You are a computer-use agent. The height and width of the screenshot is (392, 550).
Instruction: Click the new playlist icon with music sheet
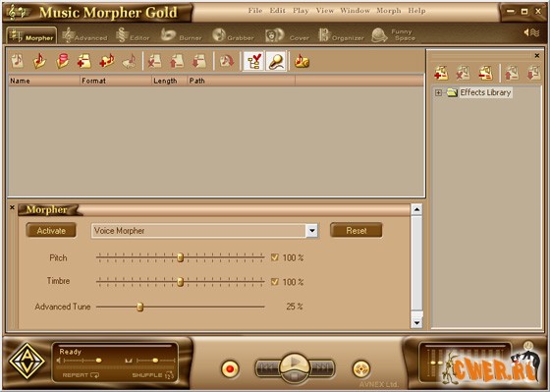[18, 62]
